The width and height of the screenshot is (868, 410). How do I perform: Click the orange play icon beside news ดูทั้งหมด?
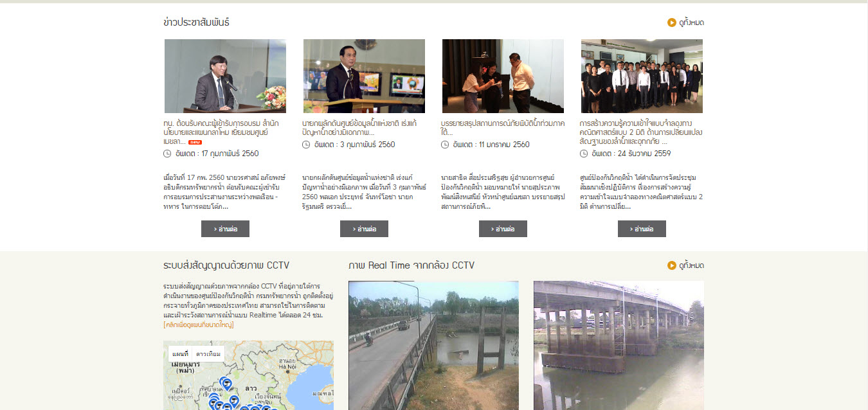pos(671,22)
